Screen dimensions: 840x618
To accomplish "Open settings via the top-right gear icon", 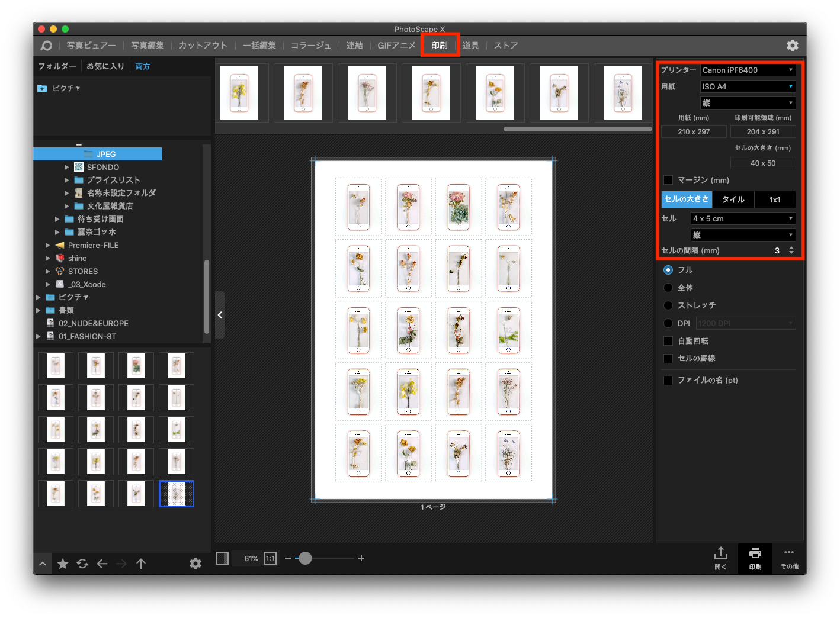I will point(792,46).
